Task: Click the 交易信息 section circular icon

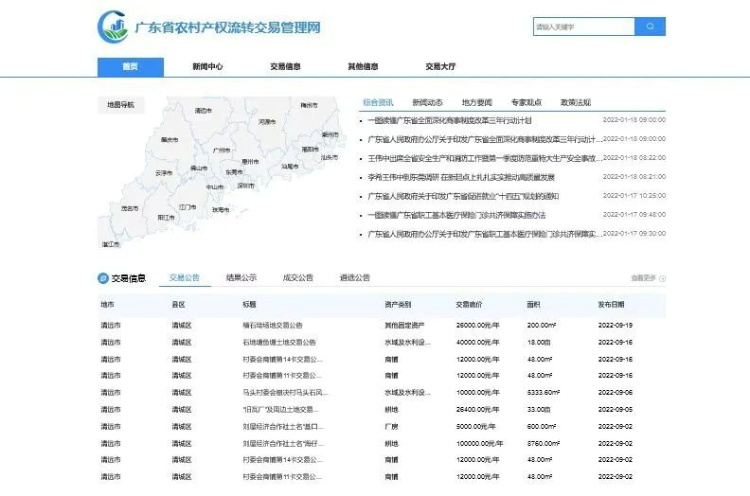Action: (x=102, y=278)
